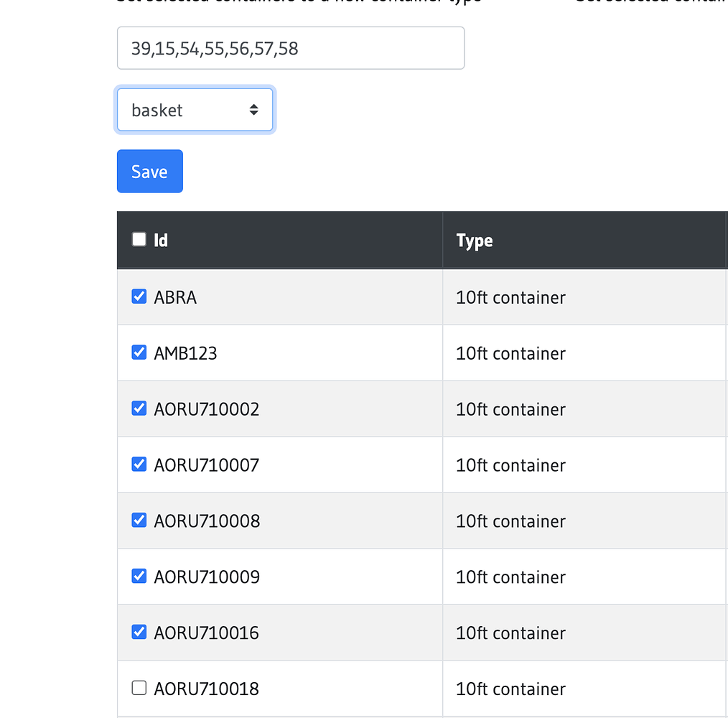The image size is (728, 718).
Task: Uncheck the AORU710009 row checkbox
Action: 138,576
